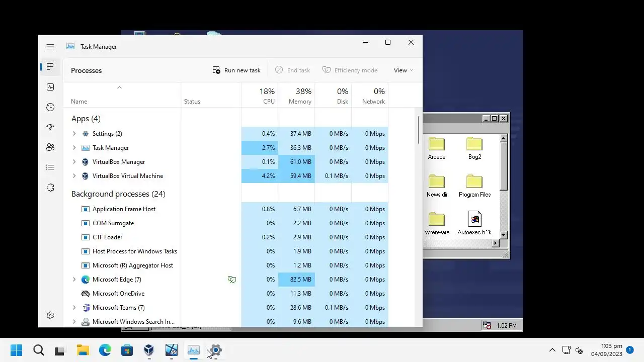Select the Processes page icon in sidebar
Viewport: 644px width, 362px height.
pyautogui.click(x=50, y=67)
